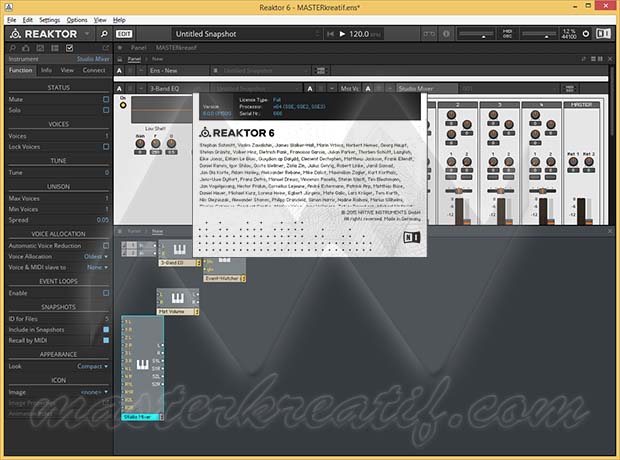Open the table layout tab in side pane
620x460 pixels.
(x=55, y=48)
